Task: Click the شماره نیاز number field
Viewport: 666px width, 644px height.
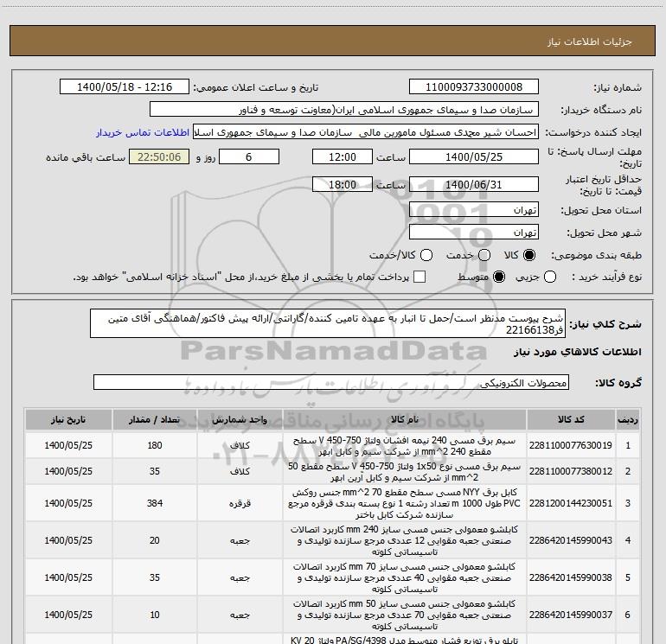Action: coord(474,87)
